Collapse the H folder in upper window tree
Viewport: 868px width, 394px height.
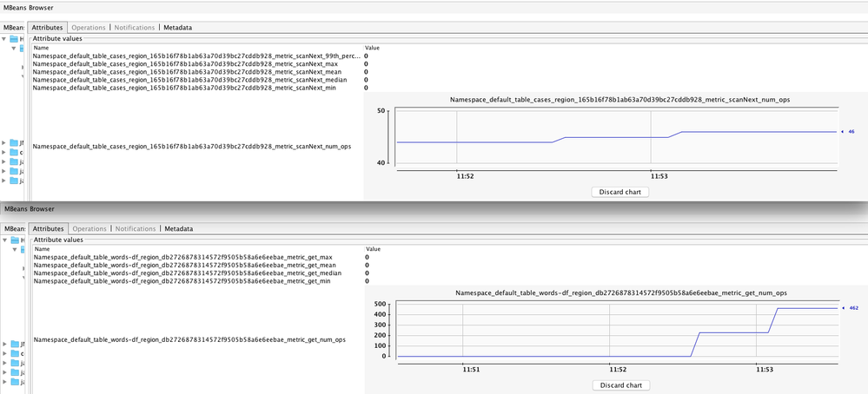tap(5, 39)
